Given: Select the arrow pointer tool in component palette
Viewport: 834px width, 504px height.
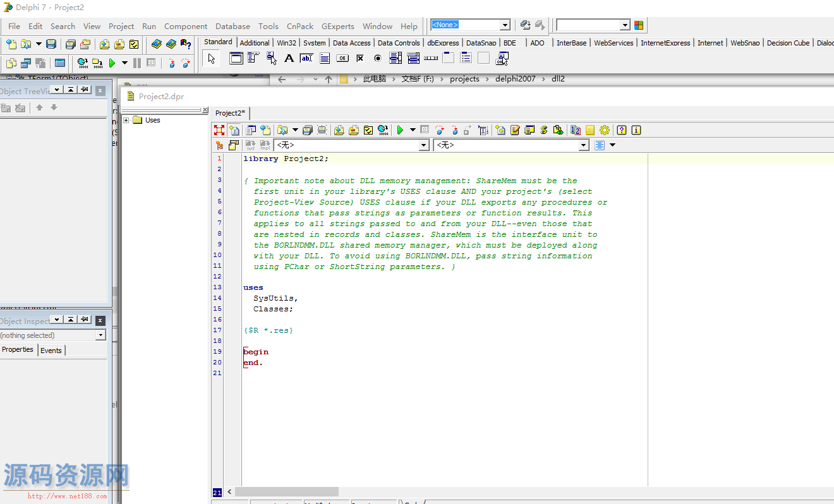Looking at the screenshot, I should pos(212,59).
